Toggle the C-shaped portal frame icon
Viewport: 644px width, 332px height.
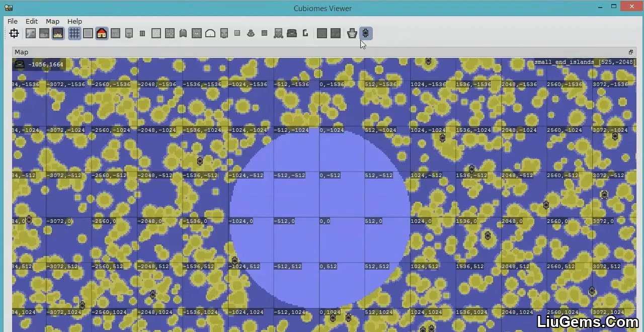[305, 33]
